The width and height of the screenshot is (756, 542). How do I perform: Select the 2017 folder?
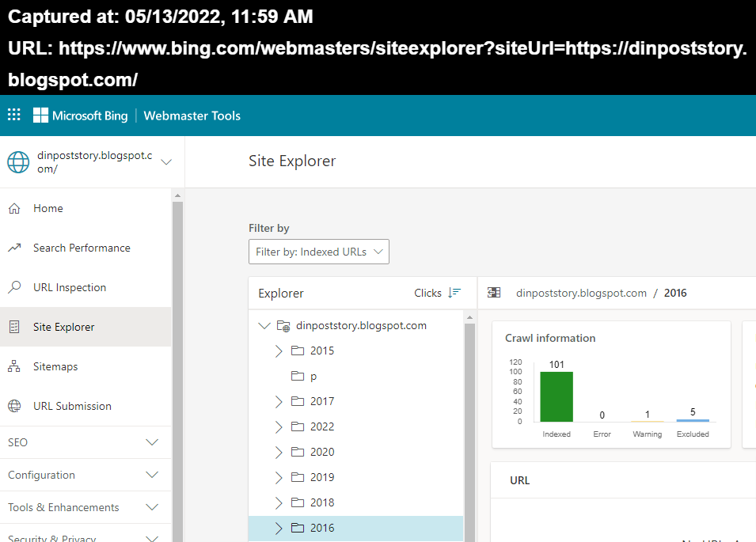point(322,401)
